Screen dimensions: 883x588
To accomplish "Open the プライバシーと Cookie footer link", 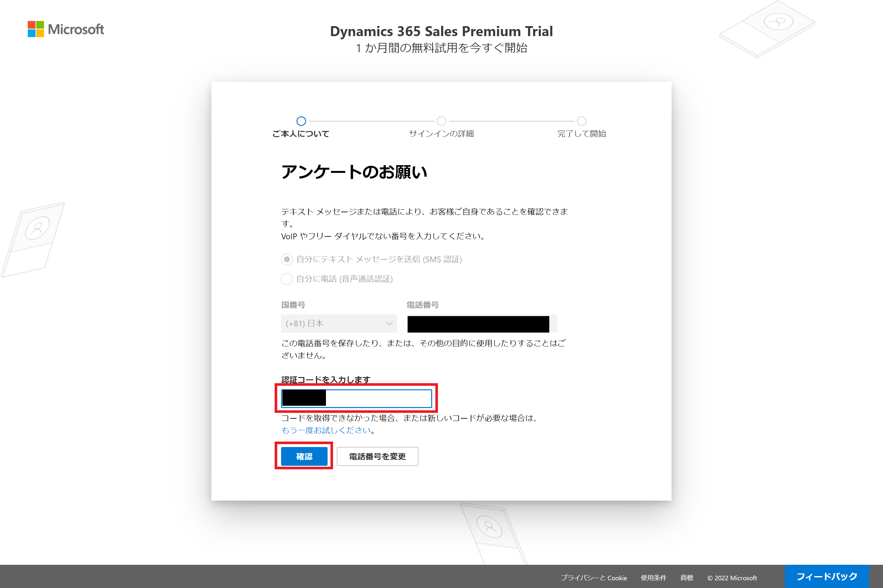I will (594, 578).
